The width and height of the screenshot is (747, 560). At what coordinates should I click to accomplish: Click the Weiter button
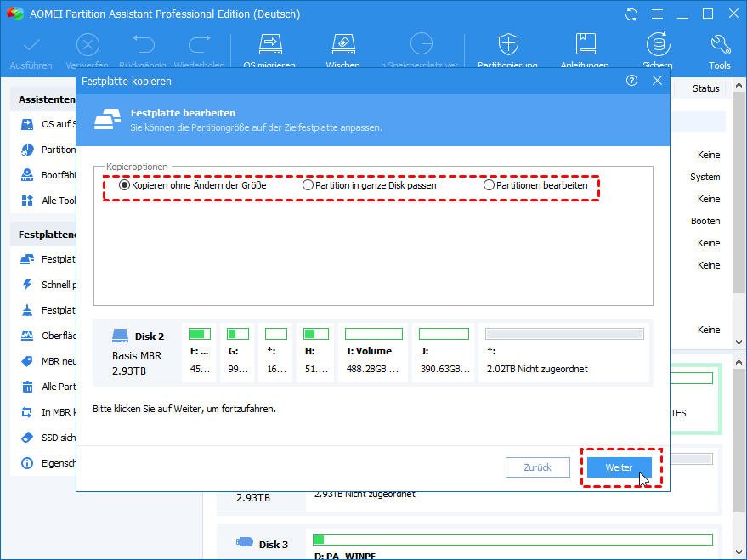click(619, 467)
